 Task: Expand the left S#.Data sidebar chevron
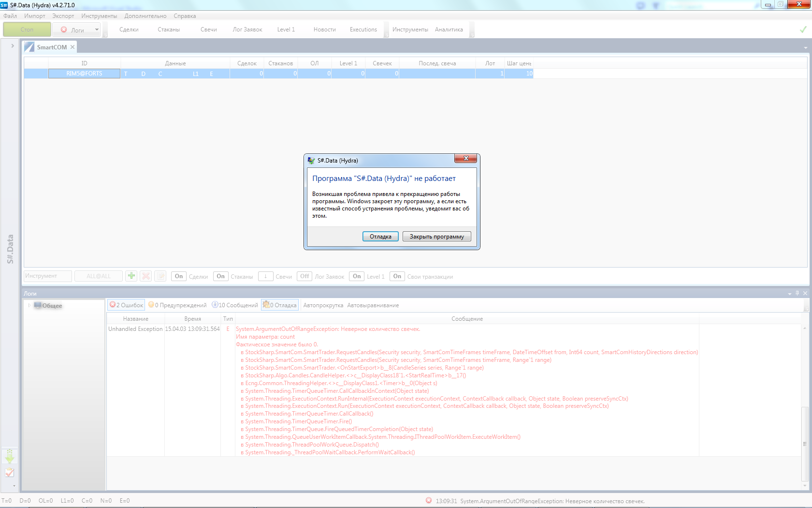(13, 46)
